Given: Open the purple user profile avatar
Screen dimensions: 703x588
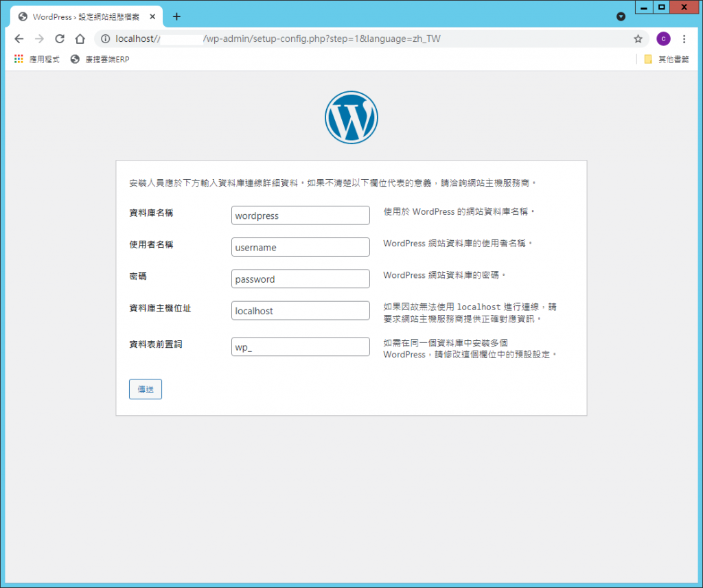Looking at the screenshot, I should tap(662, 39).
